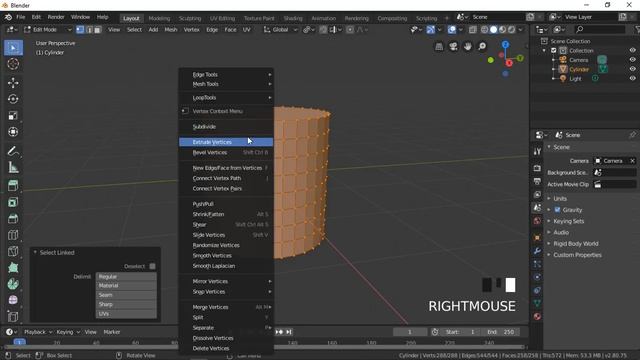Switch to edge select mode
The height and width of the screenshot is (360, 640).
(x=89, y=30)
